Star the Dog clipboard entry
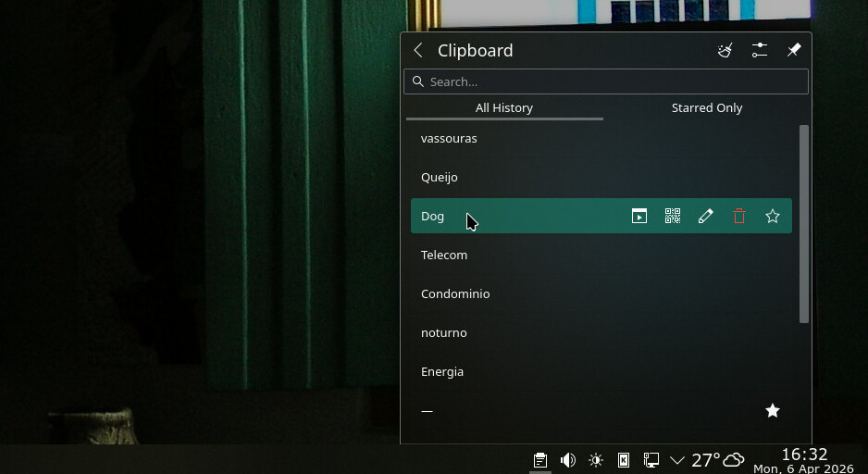Screen dimensions: 868x474 click(773, 216)
